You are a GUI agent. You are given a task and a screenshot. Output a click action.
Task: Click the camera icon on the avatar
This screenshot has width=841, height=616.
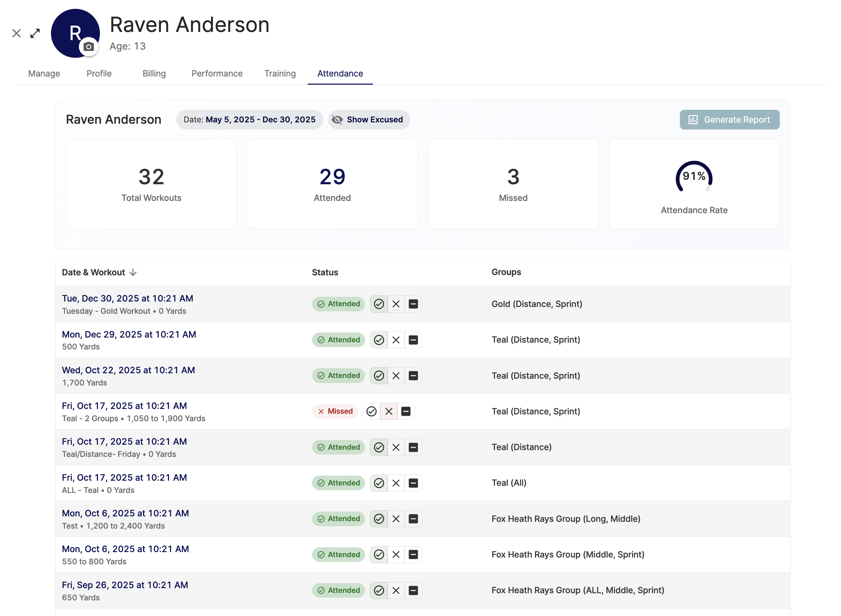click(x=88, y=47)
